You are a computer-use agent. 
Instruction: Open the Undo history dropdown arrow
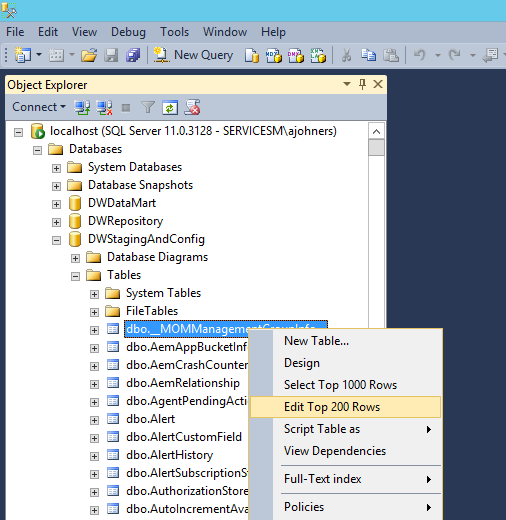click(438, 55)
